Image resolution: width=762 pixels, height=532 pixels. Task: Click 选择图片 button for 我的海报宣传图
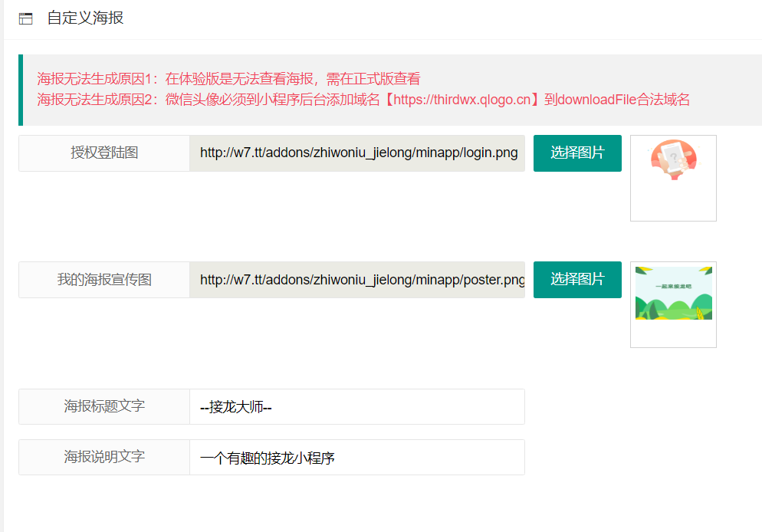point(577,279)
